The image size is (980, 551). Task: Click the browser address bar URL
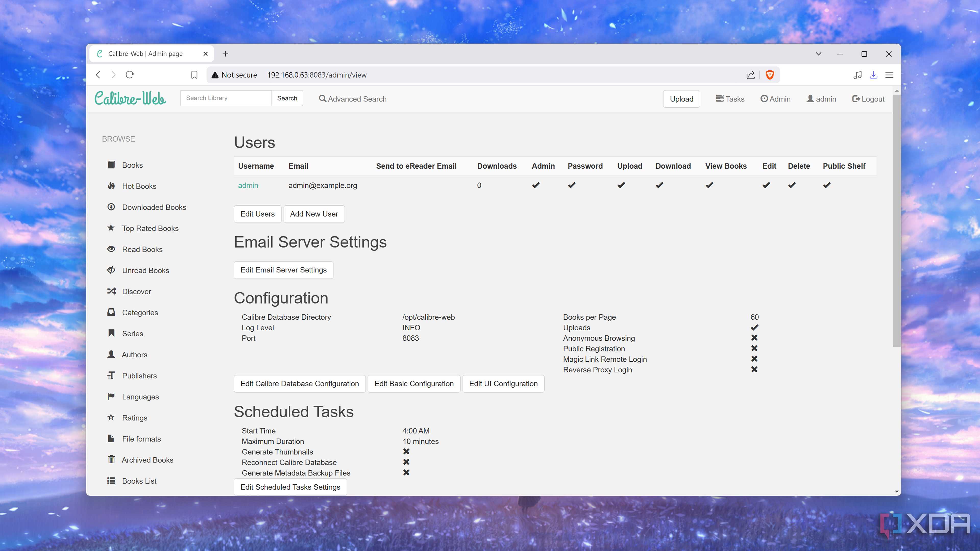pos(317,75)
